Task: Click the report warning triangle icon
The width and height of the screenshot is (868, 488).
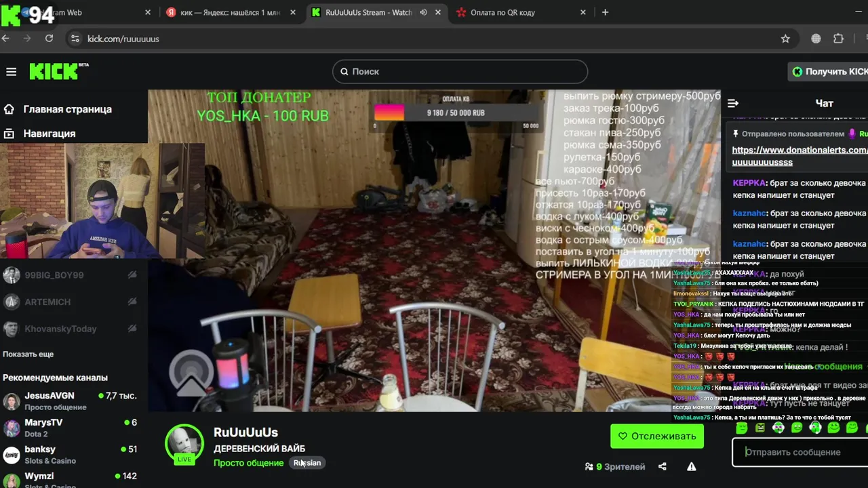Action: point(692,466)
